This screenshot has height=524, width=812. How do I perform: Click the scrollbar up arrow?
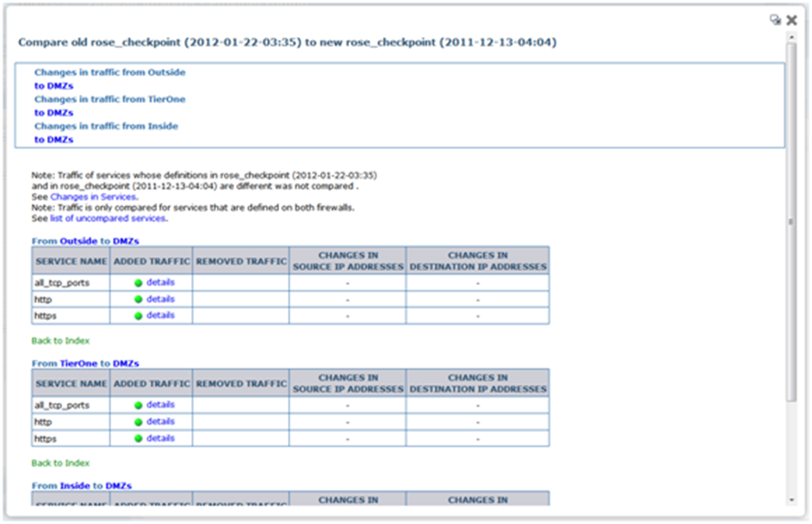pos(791,37)
